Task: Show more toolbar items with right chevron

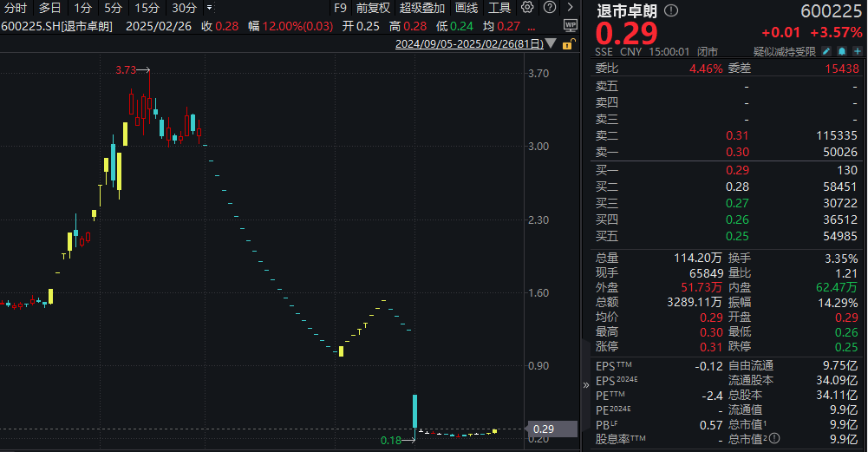Action: (571, 7)
